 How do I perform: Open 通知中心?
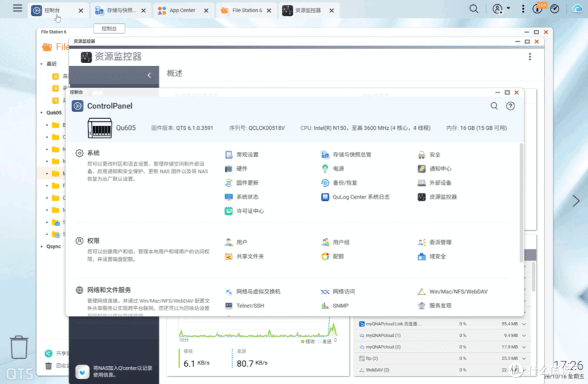click(x=435, y=169)
